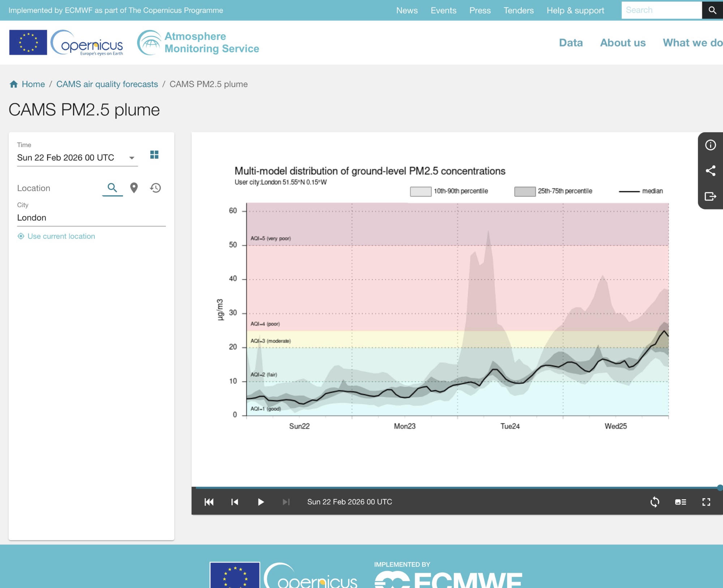
Task: Open the Data menu
Action: coord(570,43)
